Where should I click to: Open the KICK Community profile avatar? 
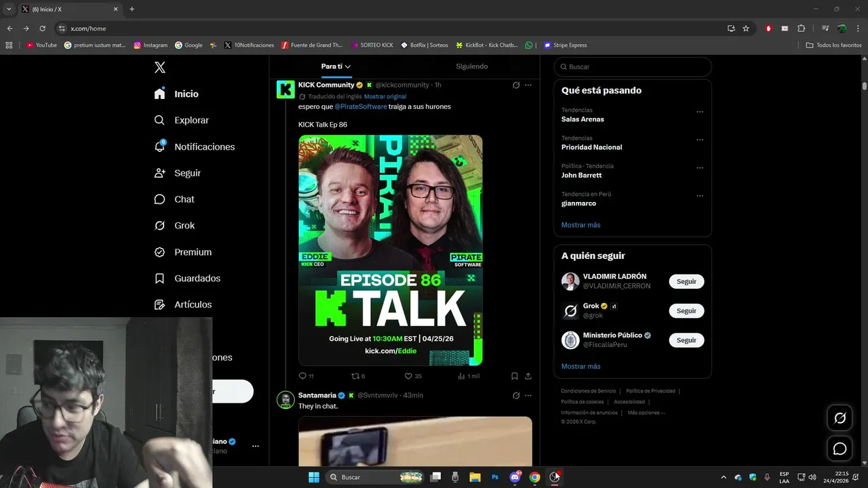285,89
